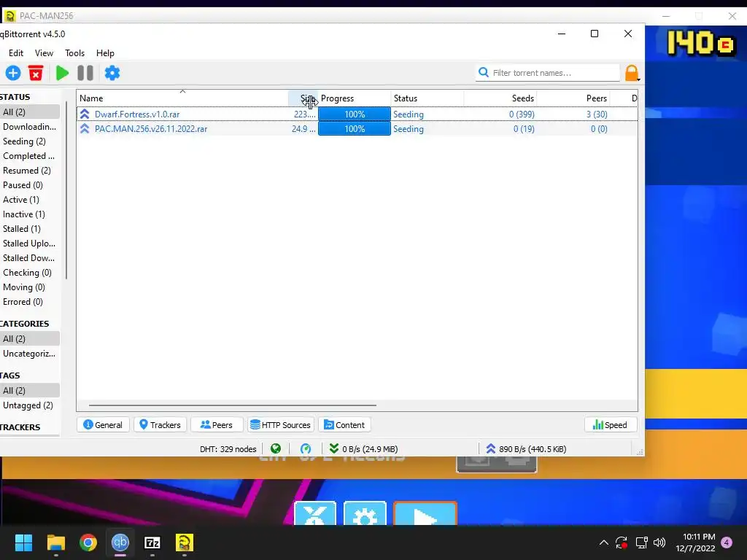Show the Speed graph tab
The width and height of the screenshot is (747, 560).
click(611, 425)
